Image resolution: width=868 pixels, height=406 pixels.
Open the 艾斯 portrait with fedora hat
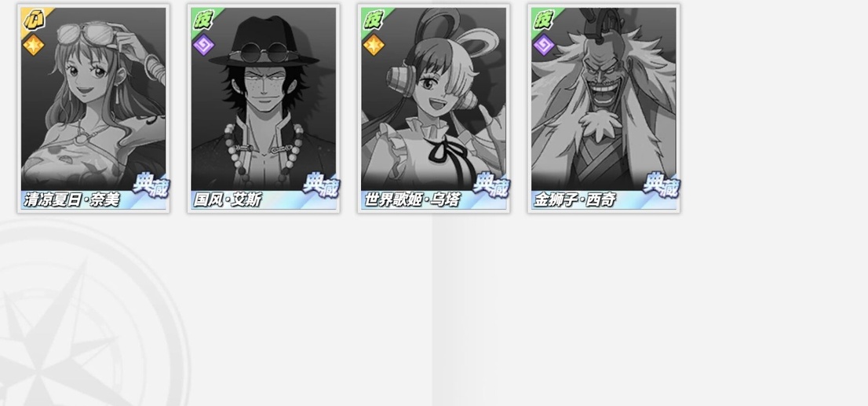tap(264, 100)
